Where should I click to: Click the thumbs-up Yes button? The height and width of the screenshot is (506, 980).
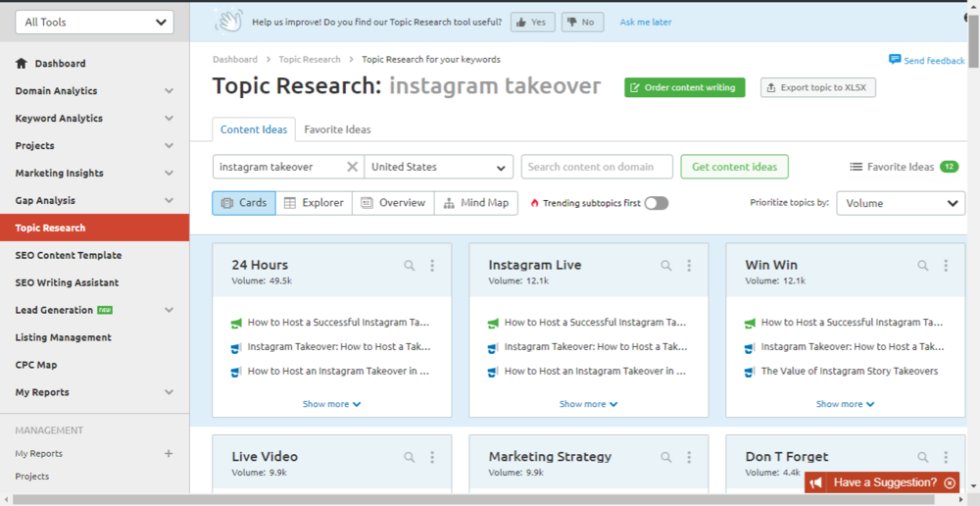532,22
